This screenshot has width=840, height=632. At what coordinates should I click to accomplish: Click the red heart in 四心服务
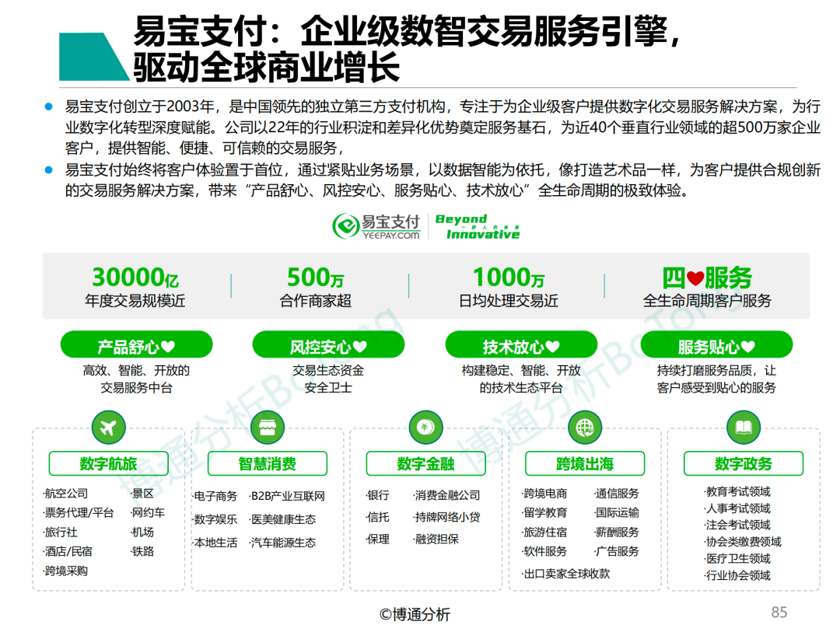coord(695,278)
